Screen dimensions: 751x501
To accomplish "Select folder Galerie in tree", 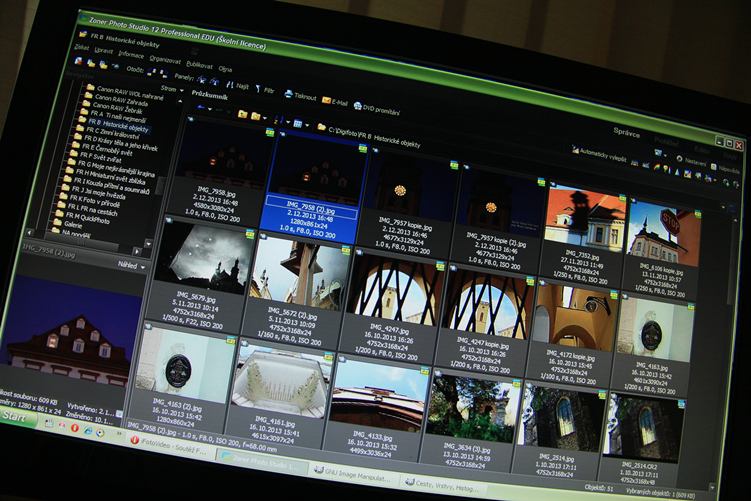I will click(x=68, y=223).
